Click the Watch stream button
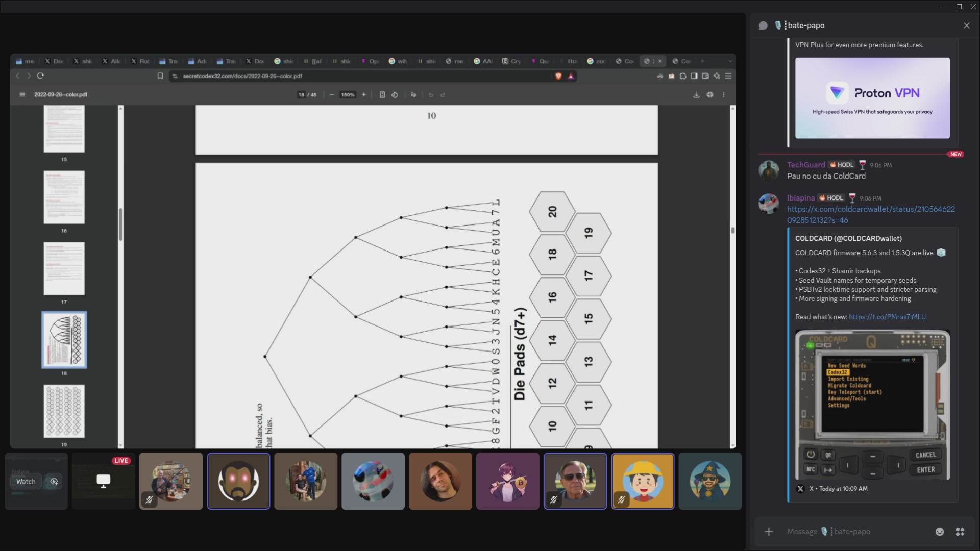Image resolution: width=980 pixels, height=551 pixels. 26,482
